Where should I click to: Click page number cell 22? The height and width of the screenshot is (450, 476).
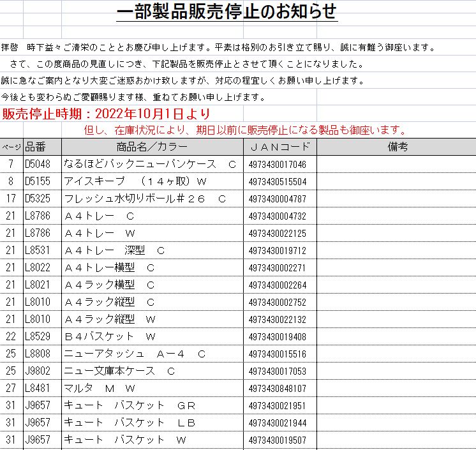tap(11, 337)
